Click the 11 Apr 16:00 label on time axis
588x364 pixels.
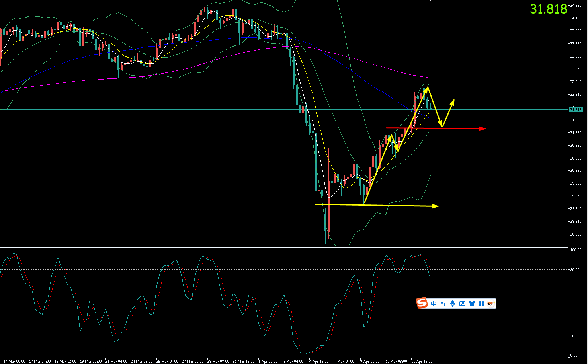(422, 361)
